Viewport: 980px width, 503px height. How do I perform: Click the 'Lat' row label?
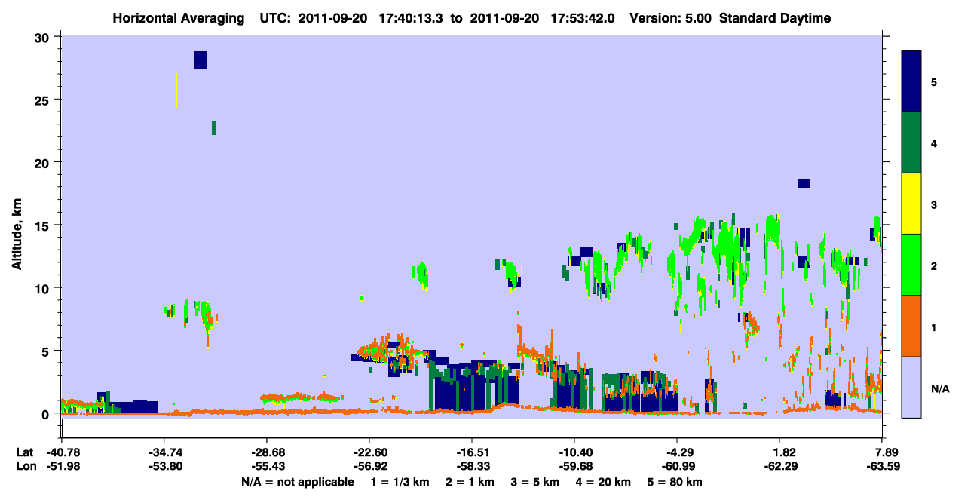pos(25,452)
